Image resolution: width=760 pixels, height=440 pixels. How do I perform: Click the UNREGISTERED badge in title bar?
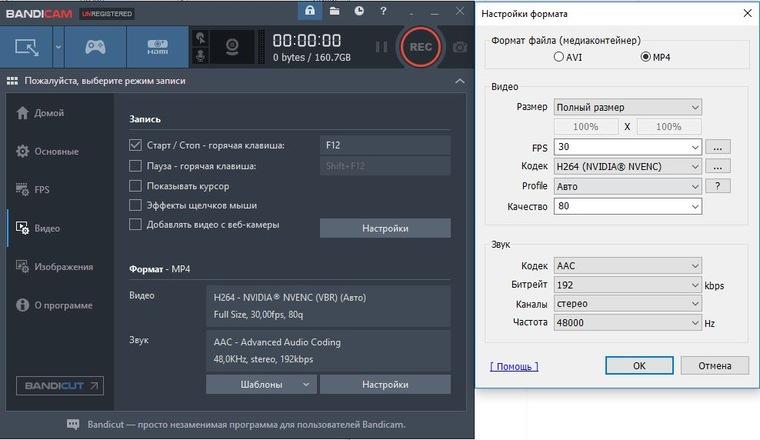tap(107, 14)
